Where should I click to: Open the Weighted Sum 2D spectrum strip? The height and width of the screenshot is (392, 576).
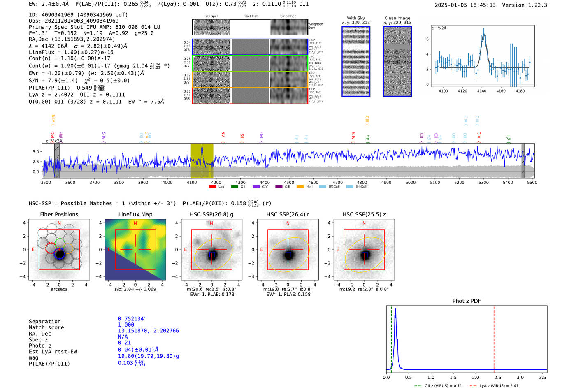(x=250, y=27)
